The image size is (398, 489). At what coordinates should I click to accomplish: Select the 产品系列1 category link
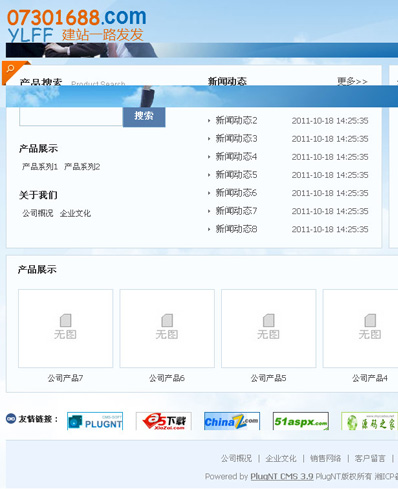pyautogui.click(x=40, y=166)
